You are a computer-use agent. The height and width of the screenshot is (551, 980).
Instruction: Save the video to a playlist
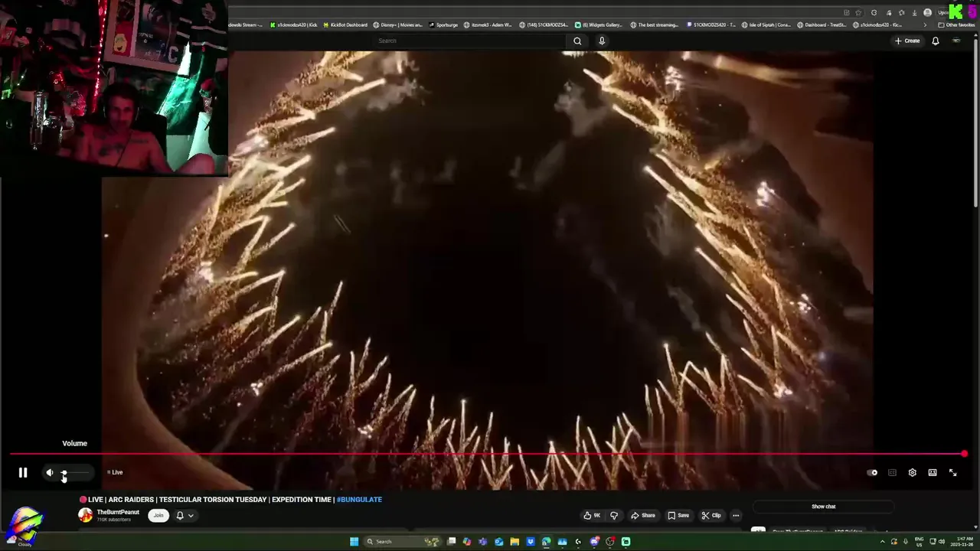[x=678, y=516]
